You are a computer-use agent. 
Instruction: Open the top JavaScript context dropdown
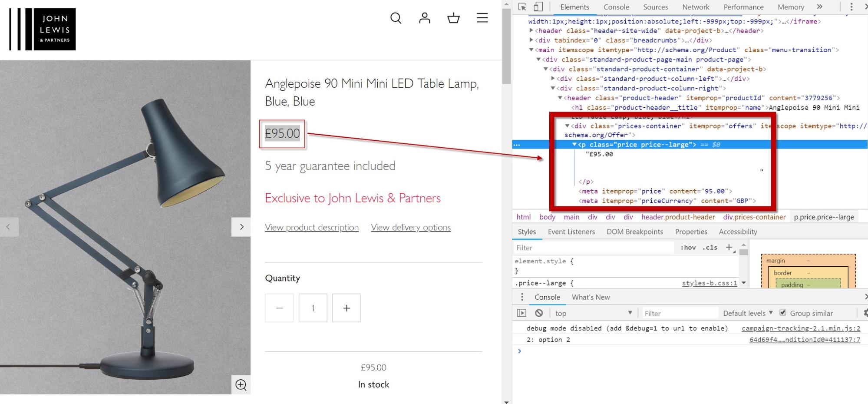pyautogui.click(x=593, y=313)
